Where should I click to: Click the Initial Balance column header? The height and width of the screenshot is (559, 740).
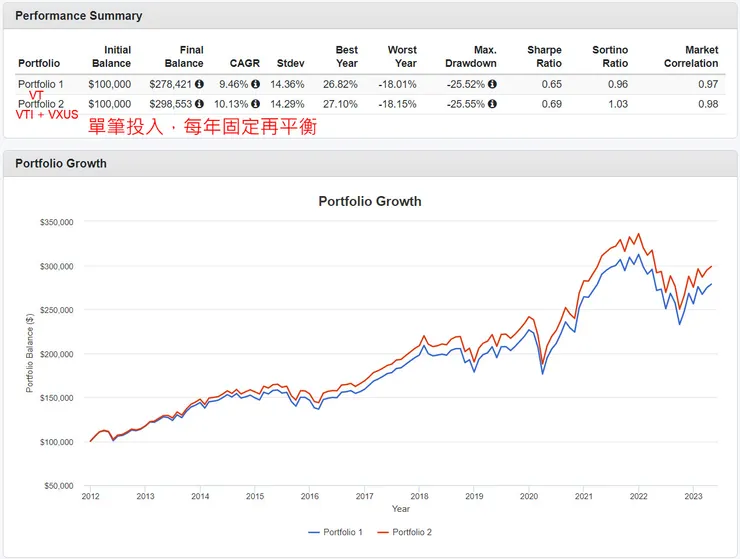coord(111,57)
